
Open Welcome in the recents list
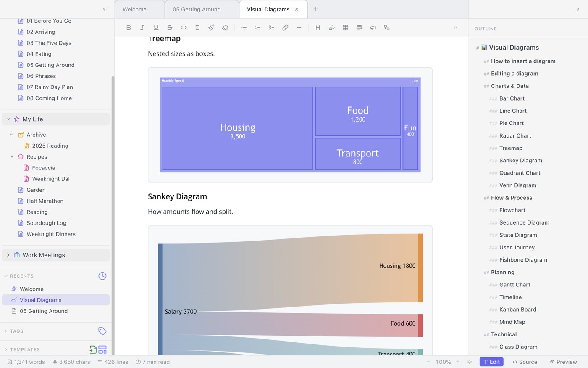tap(31, 289)
